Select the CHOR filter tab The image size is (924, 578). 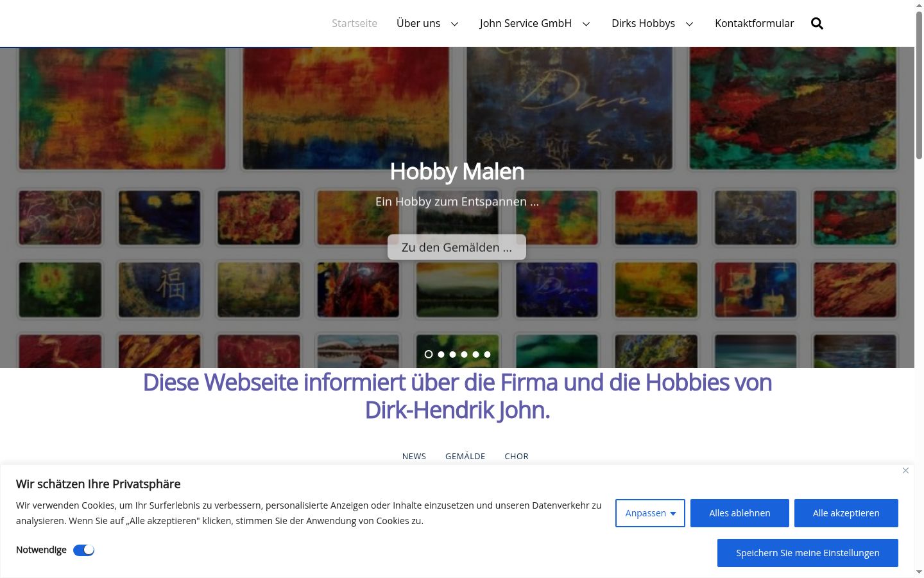point(517,457)
